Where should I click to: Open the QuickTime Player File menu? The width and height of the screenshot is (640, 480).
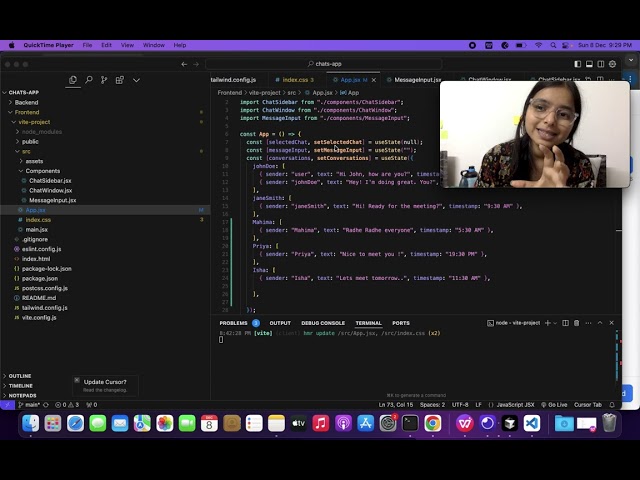87,45
